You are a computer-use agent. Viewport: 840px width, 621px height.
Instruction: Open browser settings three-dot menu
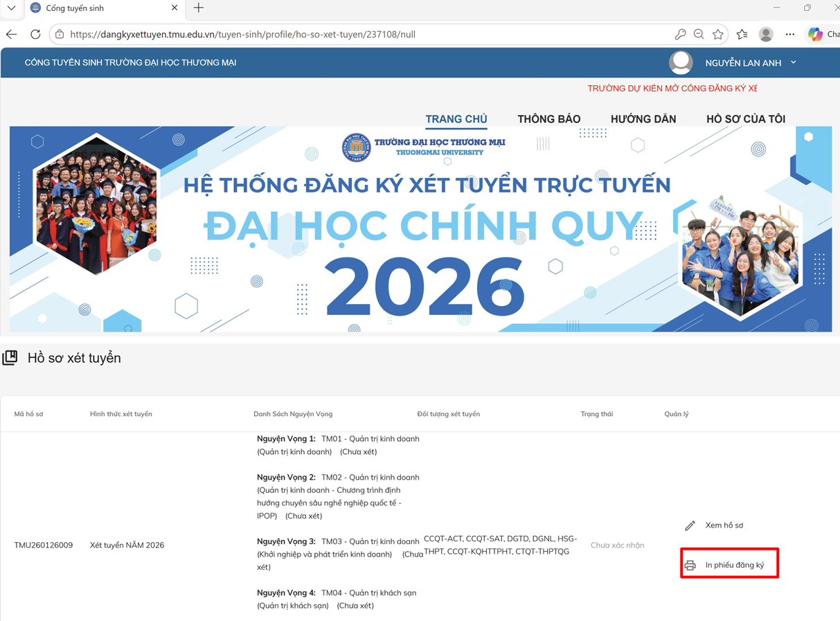coord(790,34)
